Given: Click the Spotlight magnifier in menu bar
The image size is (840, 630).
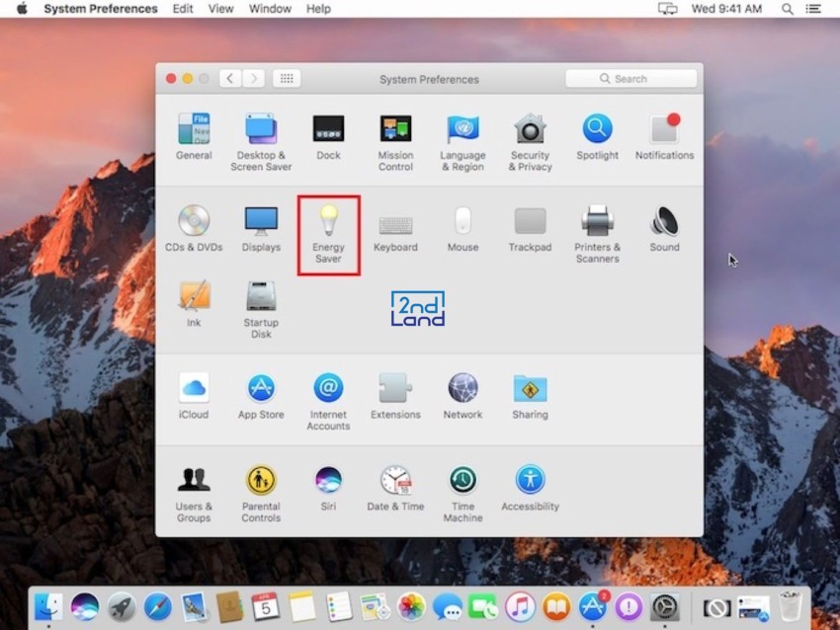Looking at the screenshot, I should (x=787, y=9).
